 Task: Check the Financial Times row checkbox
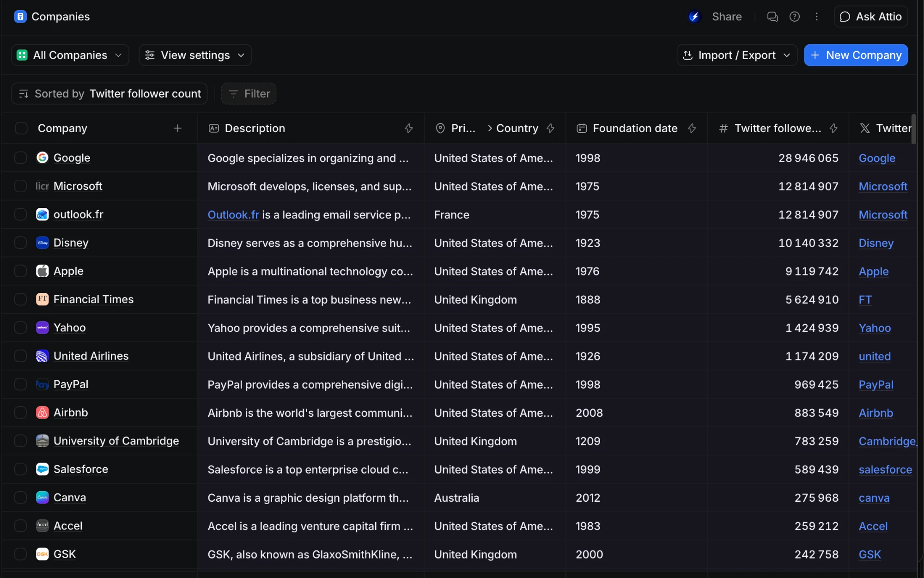tap(20, 299)
